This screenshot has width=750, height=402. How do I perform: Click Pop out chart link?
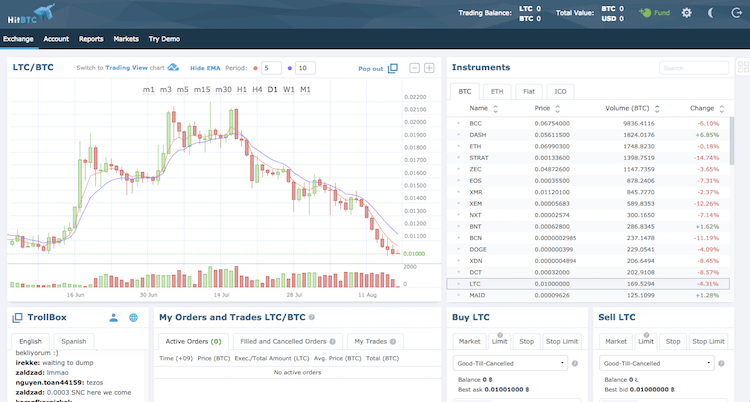[371, 68]
